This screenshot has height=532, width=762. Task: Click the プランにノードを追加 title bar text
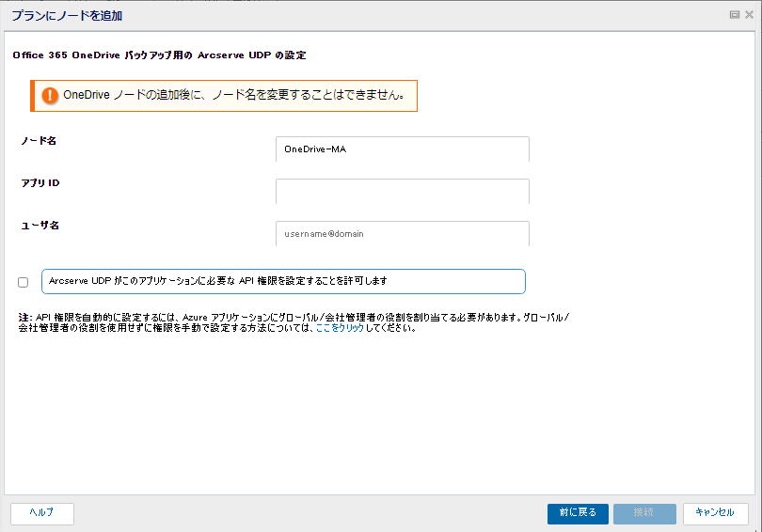(x=67, y=16)
